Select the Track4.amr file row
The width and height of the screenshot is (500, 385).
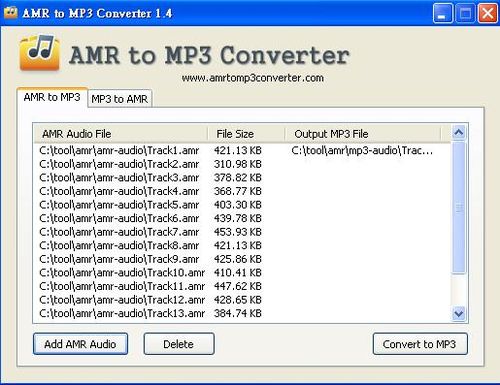pyautogui.click(x=242, y=191)
